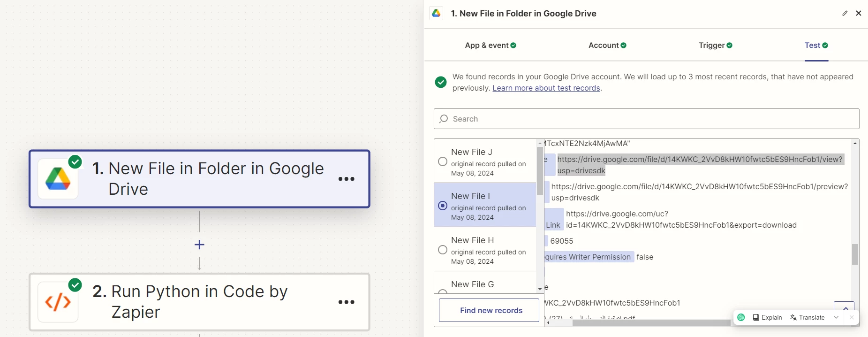Switch to the Test tab

[x=816, y=45]
